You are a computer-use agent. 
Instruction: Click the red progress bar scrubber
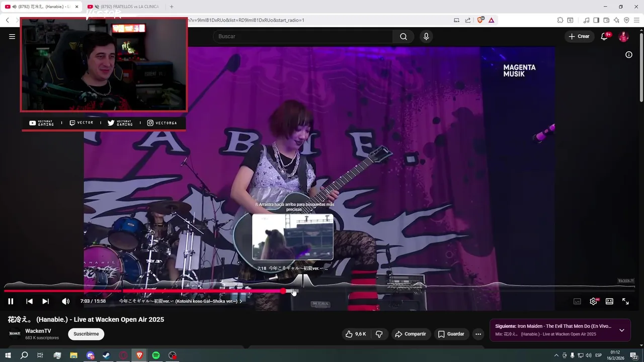point(283,291)
